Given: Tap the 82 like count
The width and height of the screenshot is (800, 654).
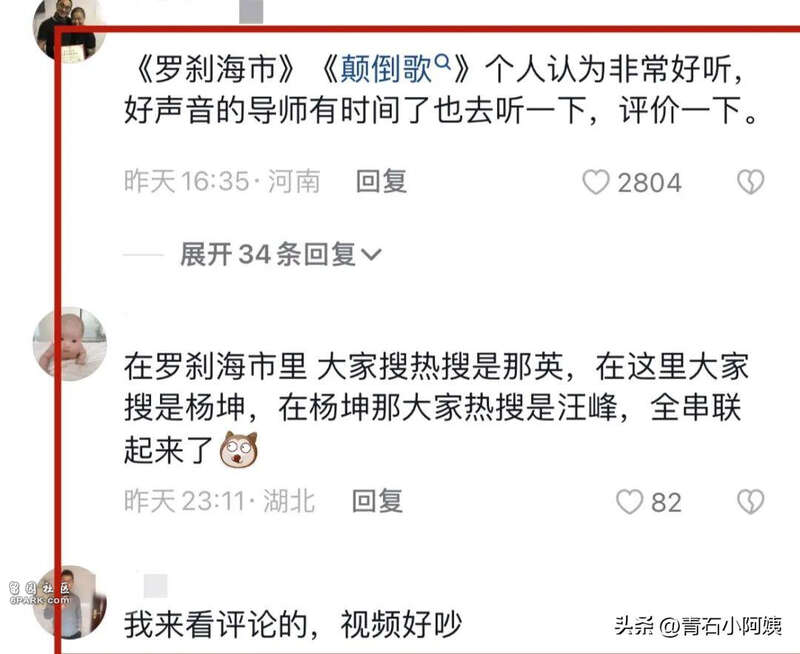Looking at the screenshot, I should click(666, 502).
